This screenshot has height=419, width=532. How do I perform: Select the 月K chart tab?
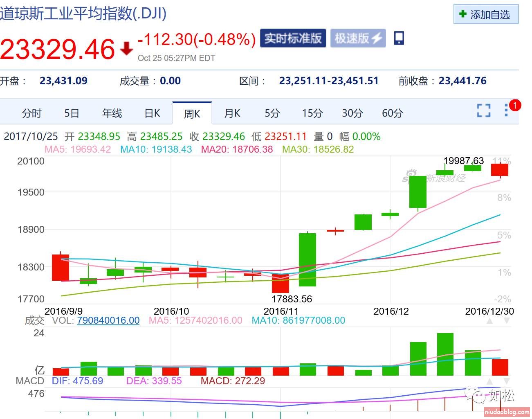[232, 113]
